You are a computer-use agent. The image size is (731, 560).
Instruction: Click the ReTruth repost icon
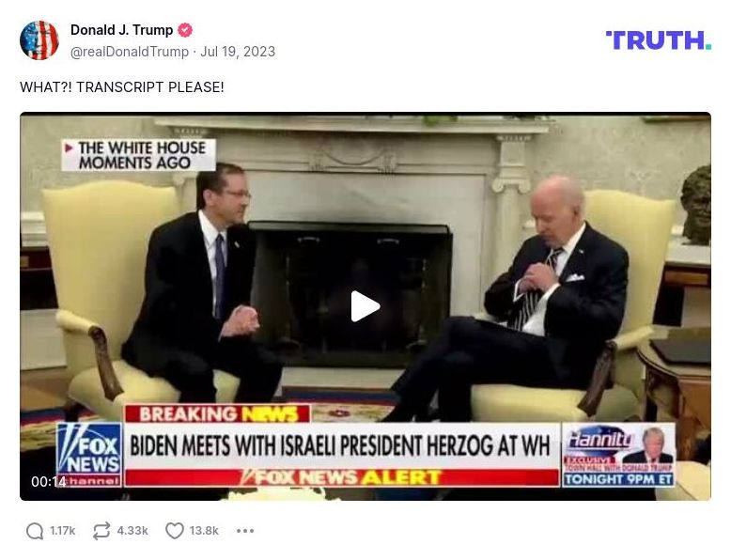coord(101,531)
